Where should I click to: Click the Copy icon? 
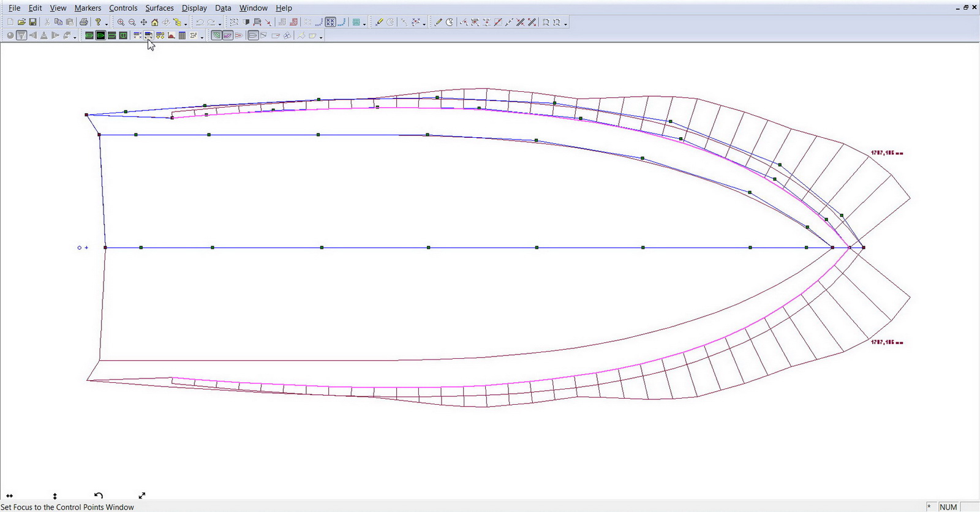click(x=58, y=22)
